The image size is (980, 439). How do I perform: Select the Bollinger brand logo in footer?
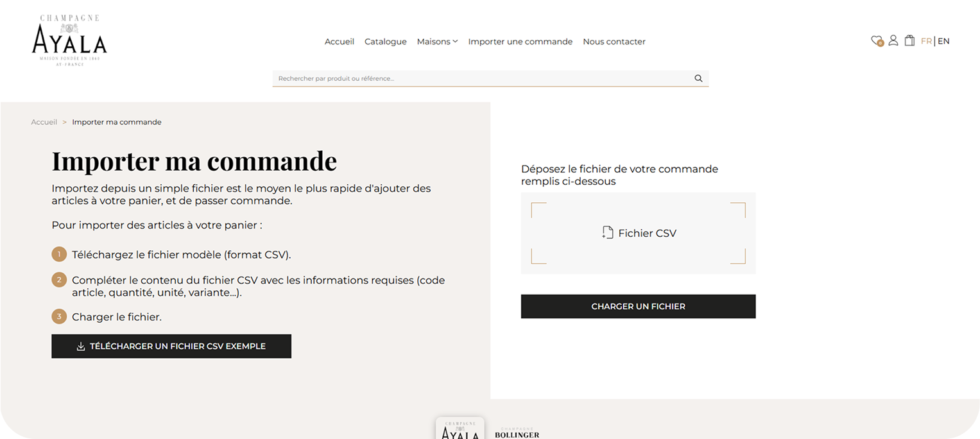(x=517, y=433)
